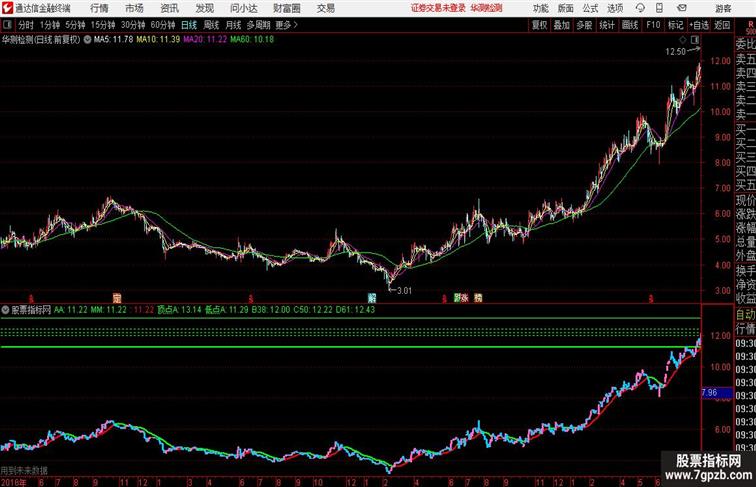This screenshot has height=487, width=756.
Task: Click the D61: 12.43 indicator value
Action: tap(355, 310)
